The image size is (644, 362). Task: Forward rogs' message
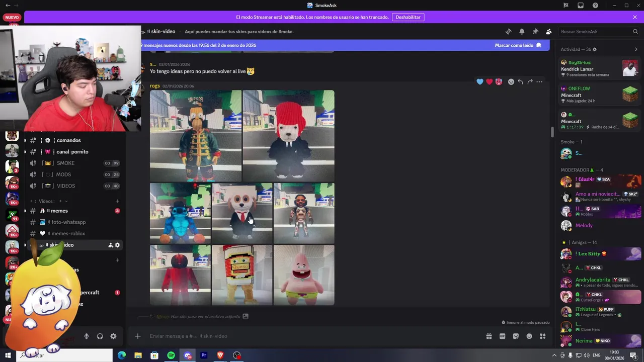click(x=530, y=82)
